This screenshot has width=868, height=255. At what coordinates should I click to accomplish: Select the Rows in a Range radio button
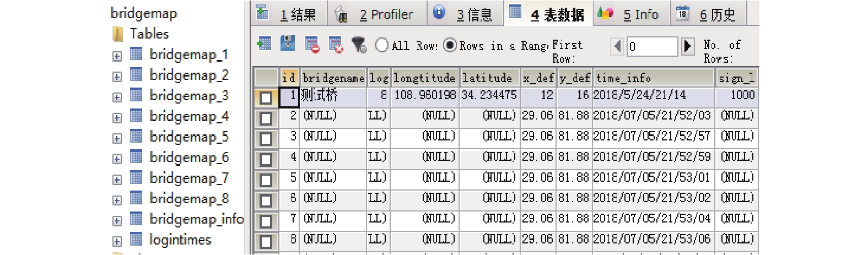tap(450, 45)
